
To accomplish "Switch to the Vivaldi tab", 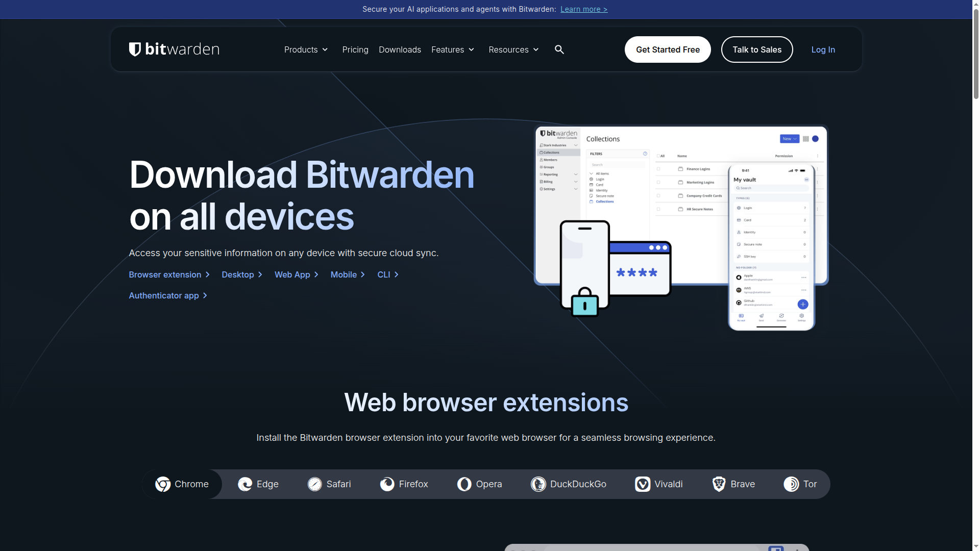I will [659, 484].
